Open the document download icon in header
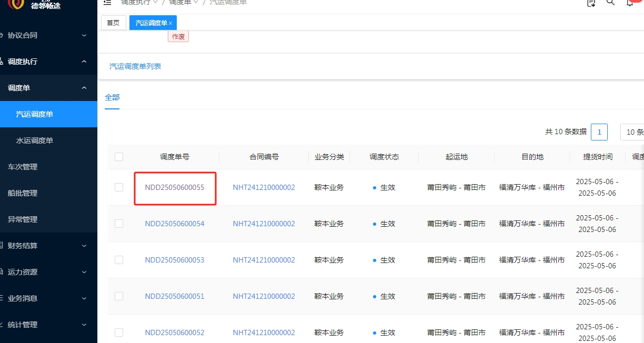 591,3
